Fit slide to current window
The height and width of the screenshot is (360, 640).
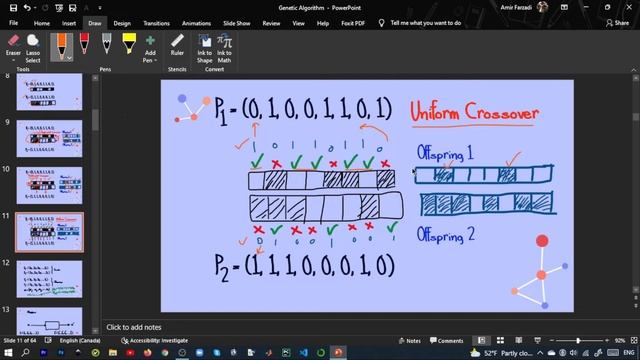click(x=634, y=340)
